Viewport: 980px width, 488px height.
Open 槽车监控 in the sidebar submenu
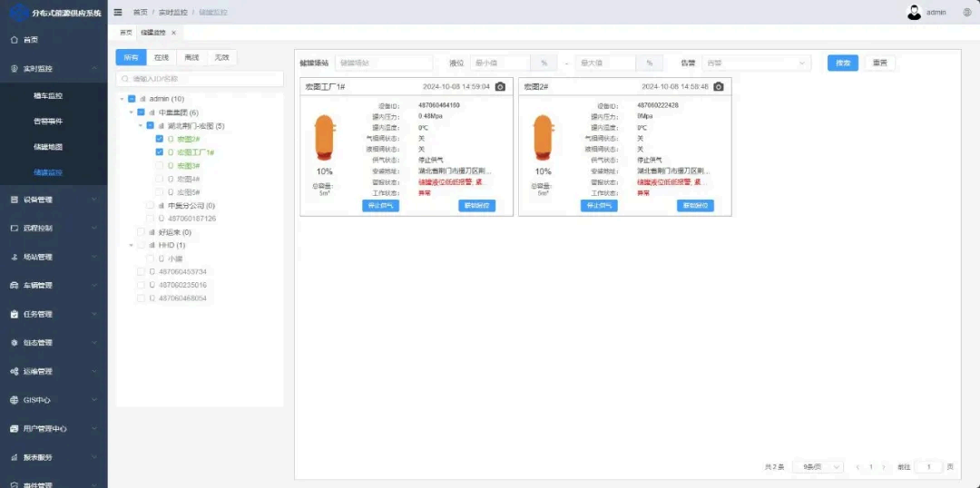tap(48, 95)
